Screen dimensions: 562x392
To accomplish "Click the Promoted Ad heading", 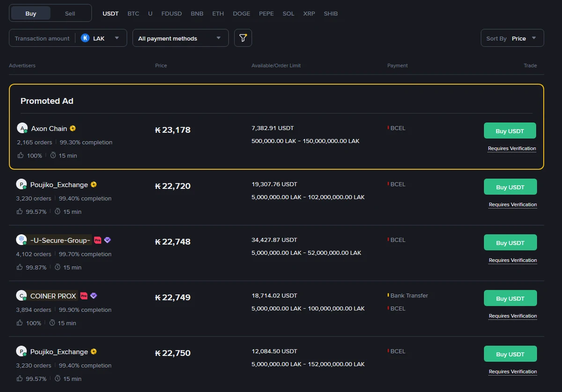I will pyautogui.click(x=47, y=101).
